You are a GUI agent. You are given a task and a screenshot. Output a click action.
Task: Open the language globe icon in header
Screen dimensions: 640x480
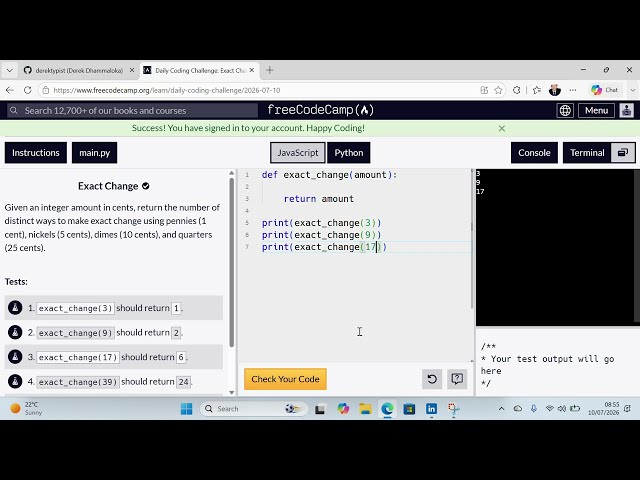tap(565, 111)
